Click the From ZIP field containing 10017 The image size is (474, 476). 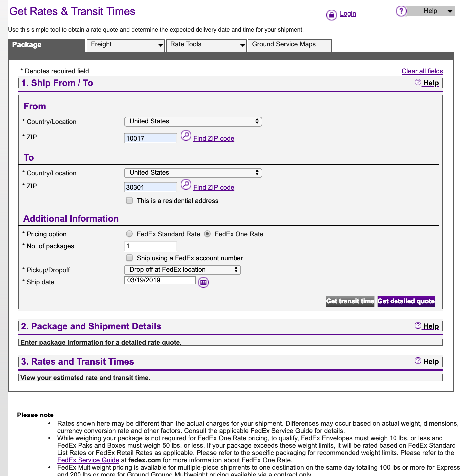tap(151, 138)
